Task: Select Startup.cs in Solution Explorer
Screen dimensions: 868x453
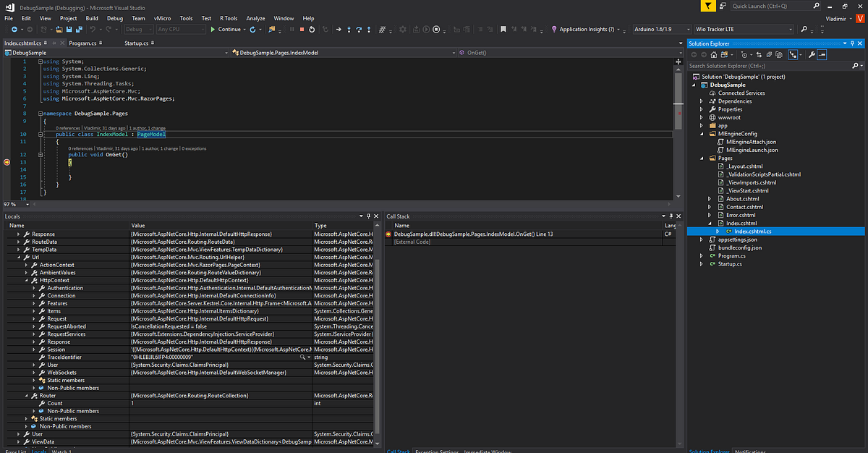Action: [x=731, y=264]
